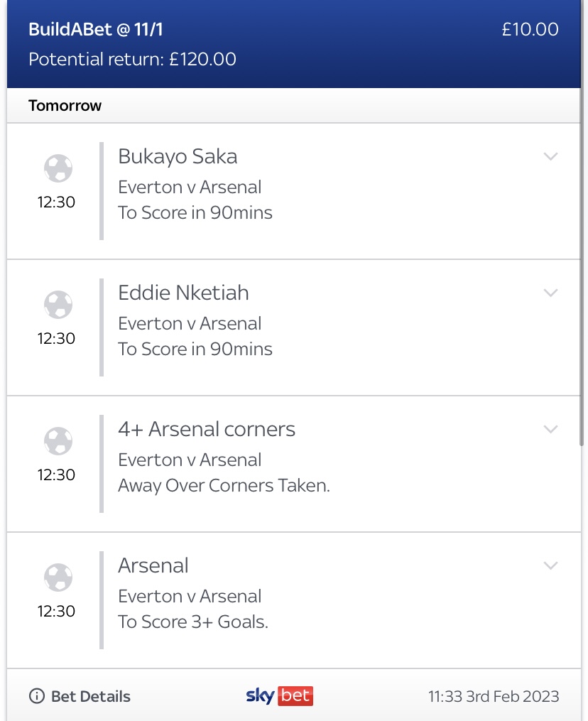Expand the Arsenal To Score 3+ Goals chevron
This screenshot has width=588, height=721.
550,565
